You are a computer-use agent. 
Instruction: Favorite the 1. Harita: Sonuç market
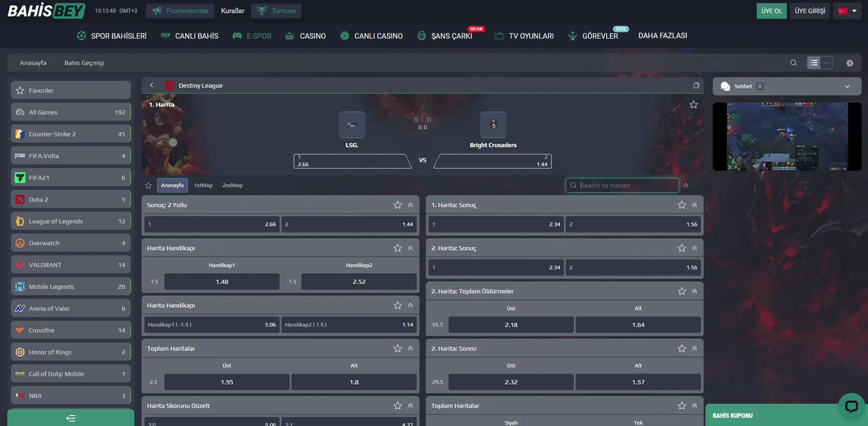[x=682, y=205]
